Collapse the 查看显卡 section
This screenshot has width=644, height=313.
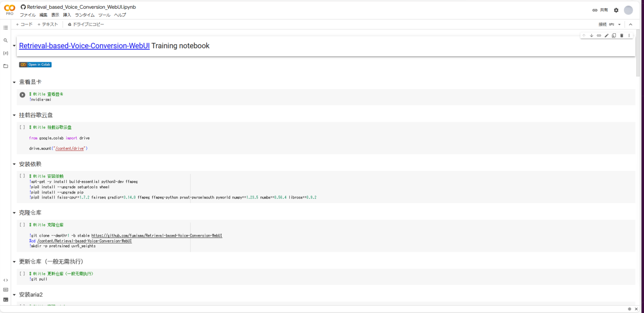(x=14, y=82)
